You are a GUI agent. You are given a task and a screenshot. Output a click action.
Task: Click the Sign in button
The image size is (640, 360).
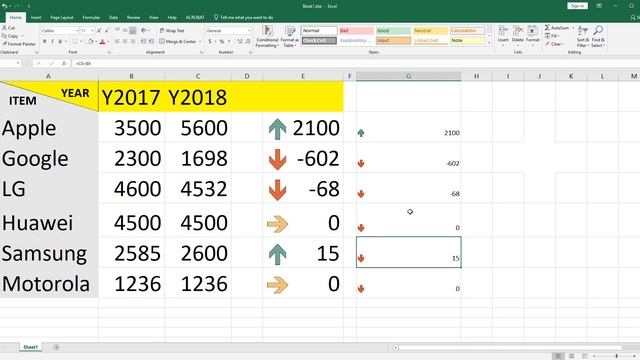pyautogui.click(x=577, y=6)
